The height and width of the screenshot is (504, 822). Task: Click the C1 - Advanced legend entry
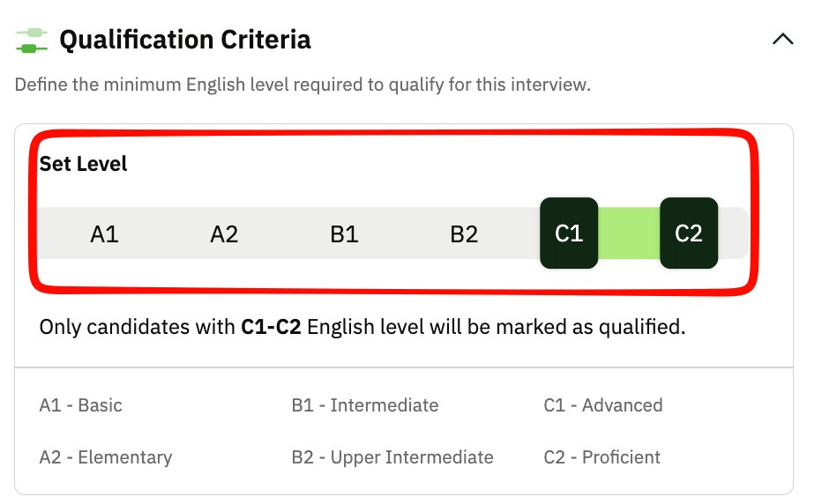coord(603,405)
